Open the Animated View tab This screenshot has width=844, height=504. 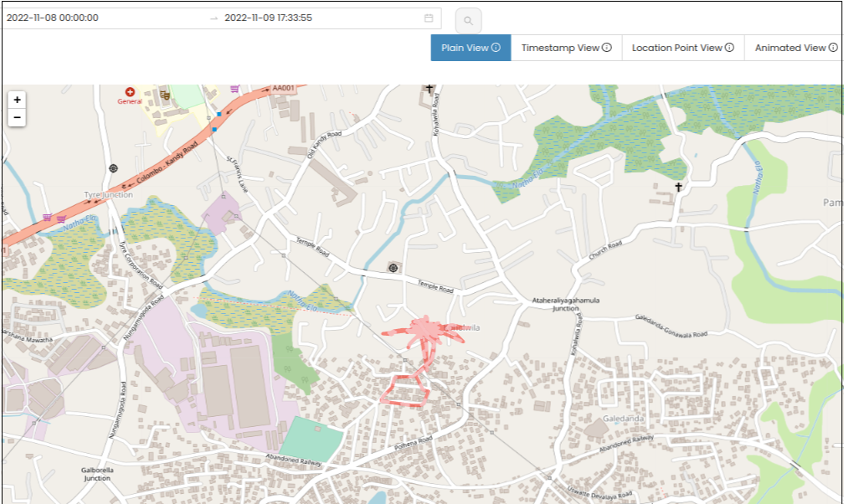795,48
